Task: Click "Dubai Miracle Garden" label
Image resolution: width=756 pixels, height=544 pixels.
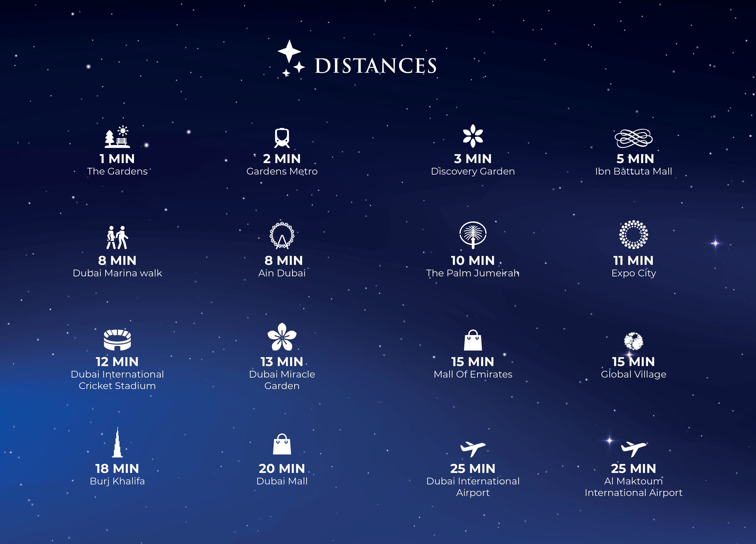Action: tap(282, 380)
